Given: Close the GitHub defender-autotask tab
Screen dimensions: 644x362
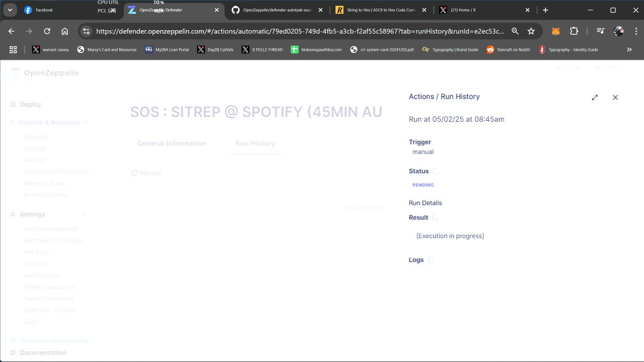Looking at the screenshot, I should click(x=320, y=10).
